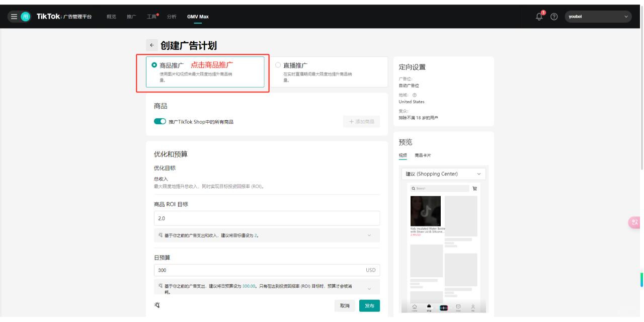
Task: Open the 分析 menu
Action: (172, 17)
